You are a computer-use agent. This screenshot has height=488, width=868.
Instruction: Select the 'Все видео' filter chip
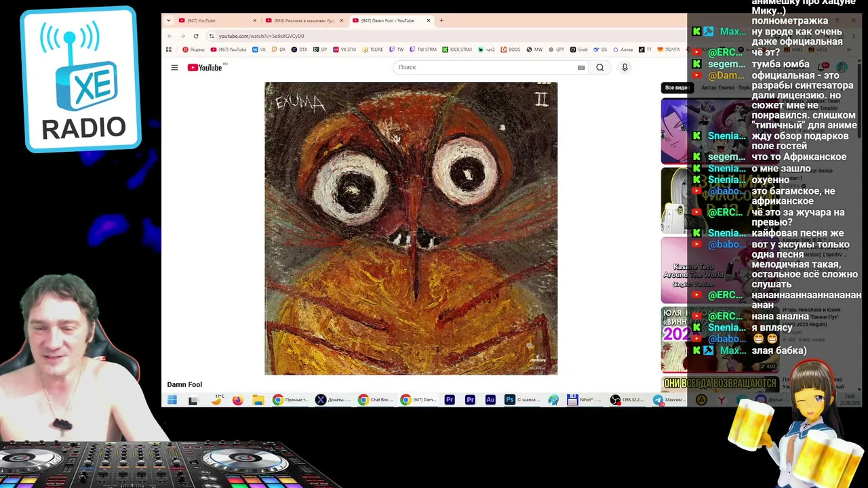click(677, 87)
